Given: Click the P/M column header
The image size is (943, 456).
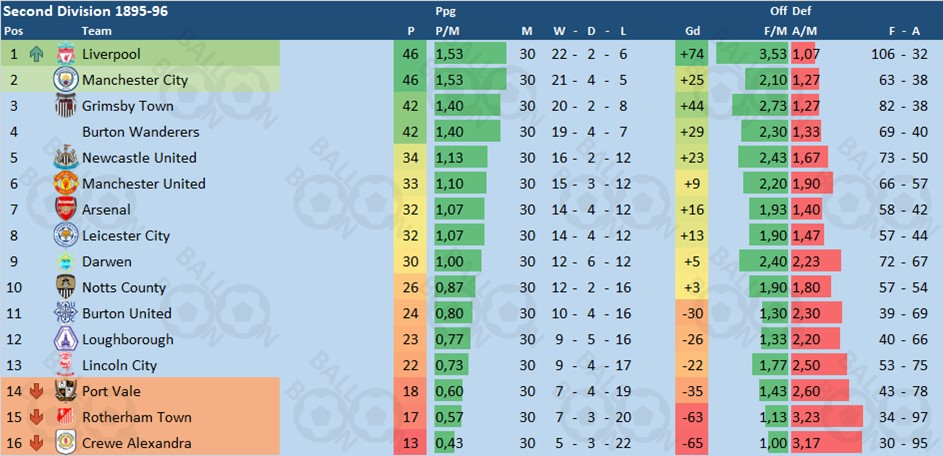Looking at the screenshot, I should tap(447, 31).
